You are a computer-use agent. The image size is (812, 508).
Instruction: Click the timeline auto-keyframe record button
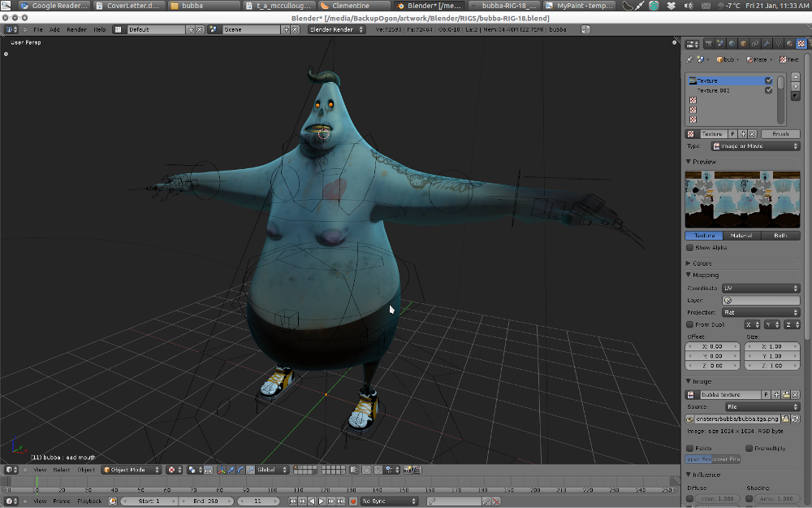click(x=353, y=501)
